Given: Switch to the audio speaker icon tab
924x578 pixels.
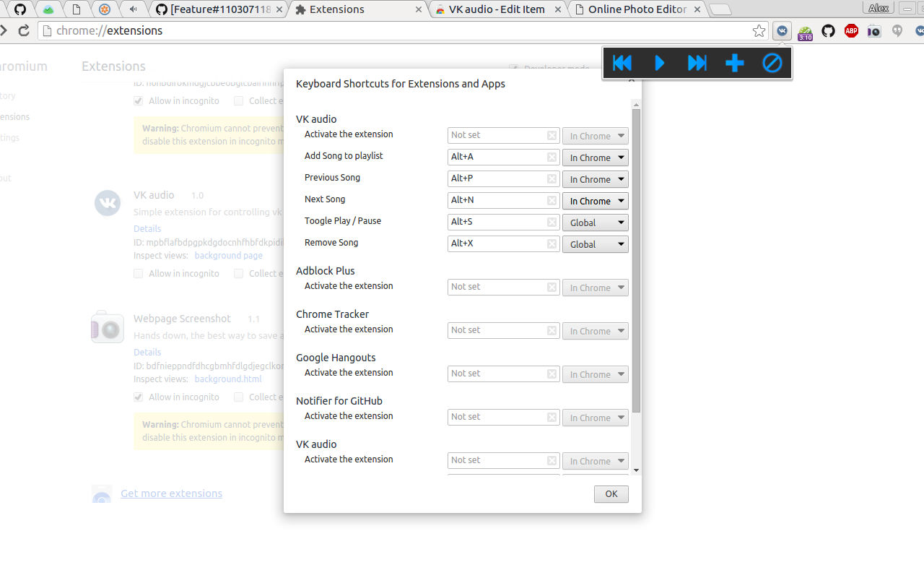Looking at the screenshot, I should 133,9.
